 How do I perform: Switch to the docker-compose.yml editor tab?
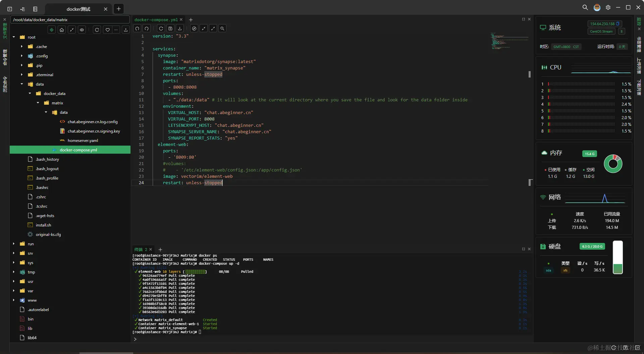coord(156,19)
